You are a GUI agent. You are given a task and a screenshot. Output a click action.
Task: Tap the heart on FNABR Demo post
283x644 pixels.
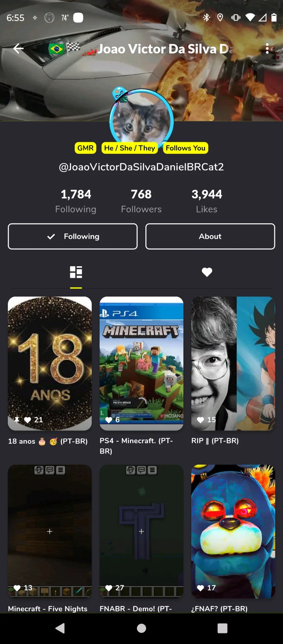[109, 588]
